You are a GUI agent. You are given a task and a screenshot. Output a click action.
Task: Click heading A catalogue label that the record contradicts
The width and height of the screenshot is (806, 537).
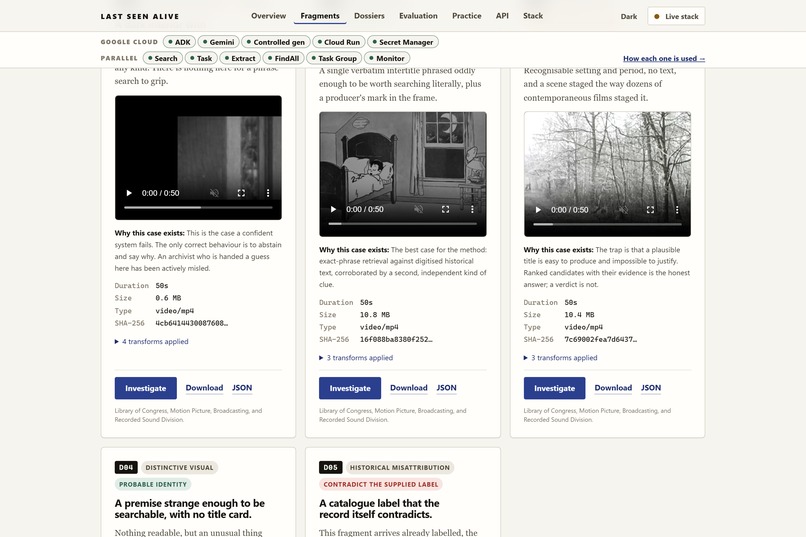[x=379, y=509]
